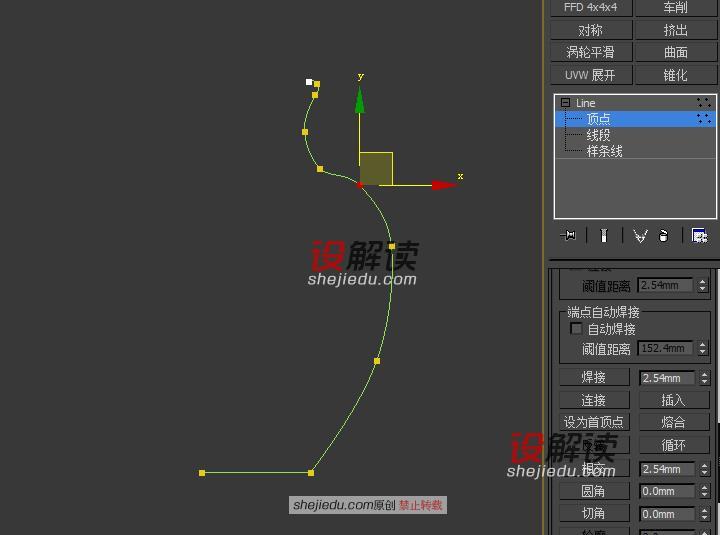Click the 循环 button
Screen dimensions: 720x535
click(x=674, y=445)
